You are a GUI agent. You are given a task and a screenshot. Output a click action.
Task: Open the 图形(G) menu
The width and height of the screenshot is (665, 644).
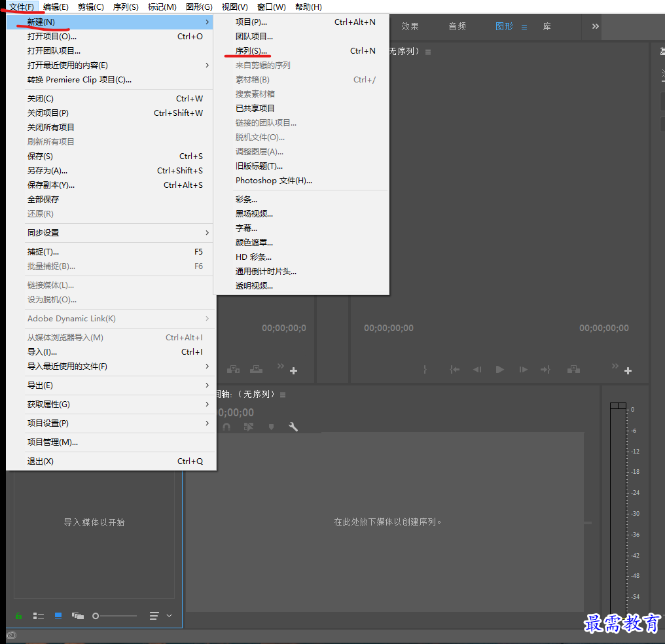tap(199, 7)
